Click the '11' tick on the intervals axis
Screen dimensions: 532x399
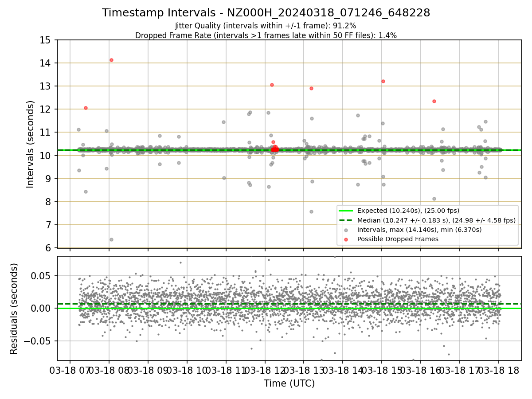(46, 132)
